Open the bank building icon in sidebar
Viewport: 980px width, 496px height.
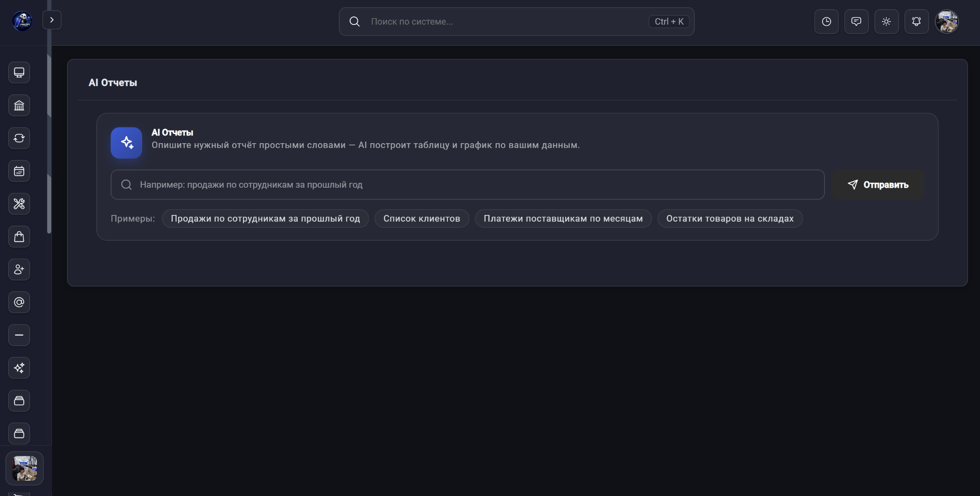click(19, 105)
